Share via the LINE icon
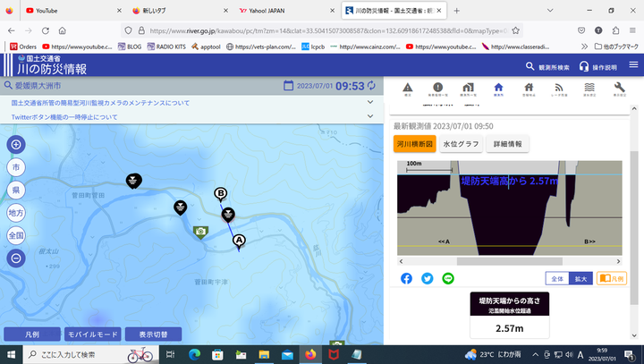 point(448,278)
